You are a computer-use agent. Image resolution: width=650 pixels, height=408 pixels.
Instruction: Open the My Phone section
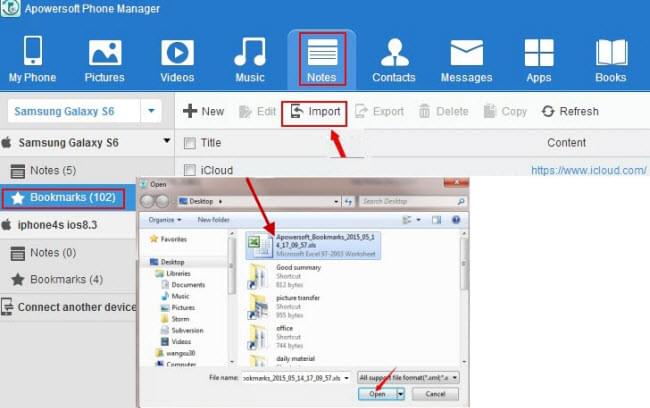coord(32,59)
